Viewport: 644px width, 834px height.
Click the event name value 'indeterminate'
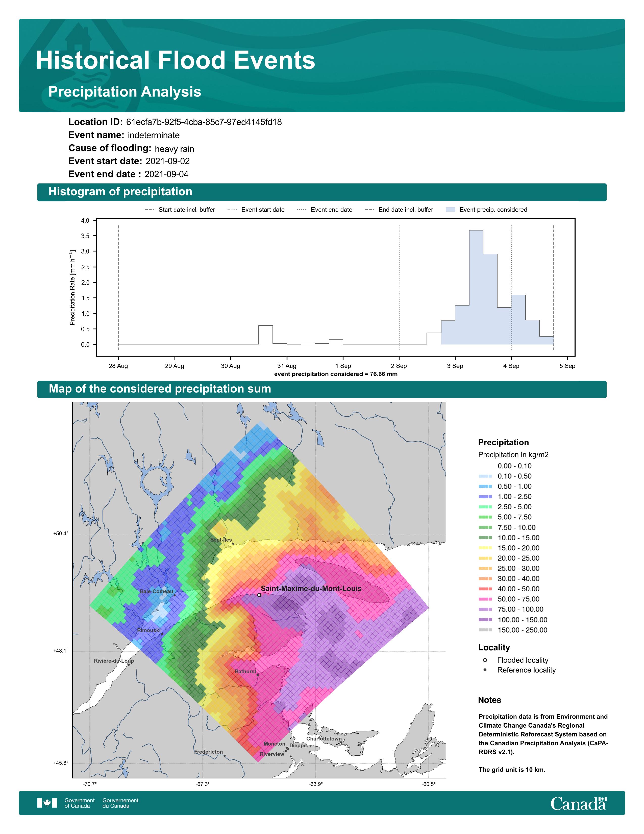click(154, 135)
